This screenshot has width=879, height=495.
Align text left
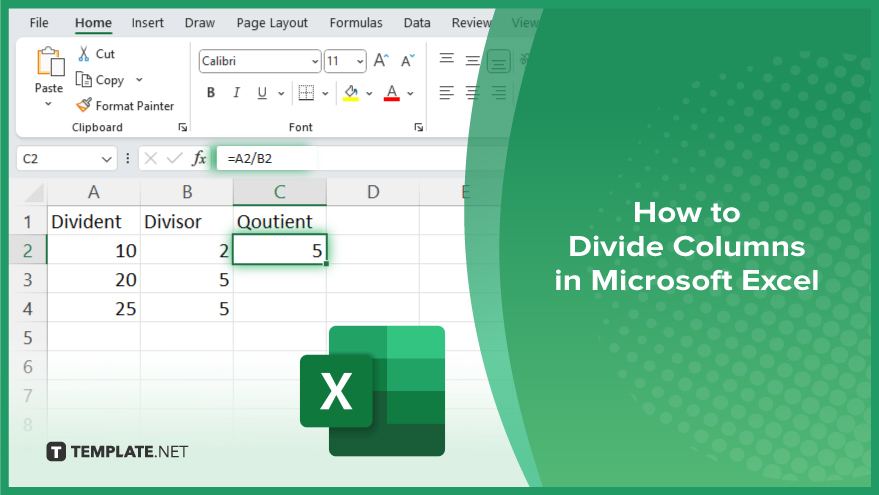pos(447,92)
